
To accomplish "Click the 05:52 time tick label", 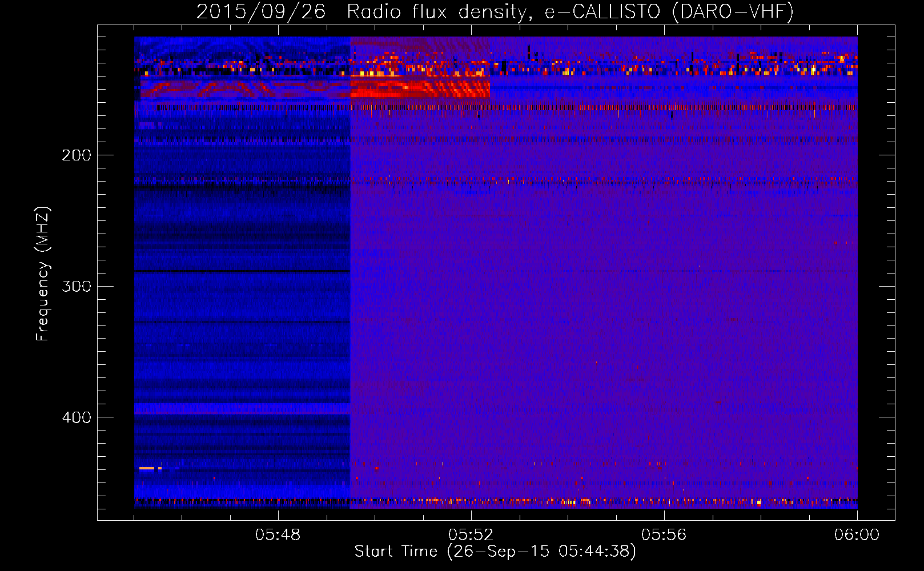I will point(471,535).
